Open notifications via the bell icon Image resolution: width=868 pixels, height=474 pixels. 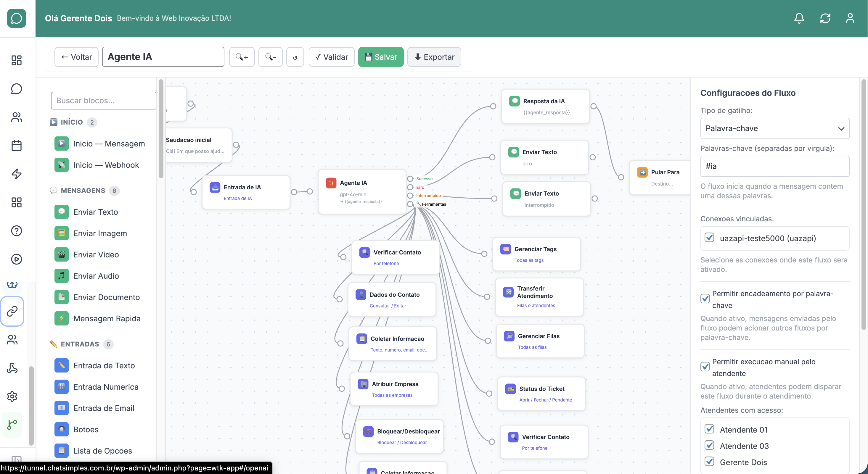click(799, 18)
